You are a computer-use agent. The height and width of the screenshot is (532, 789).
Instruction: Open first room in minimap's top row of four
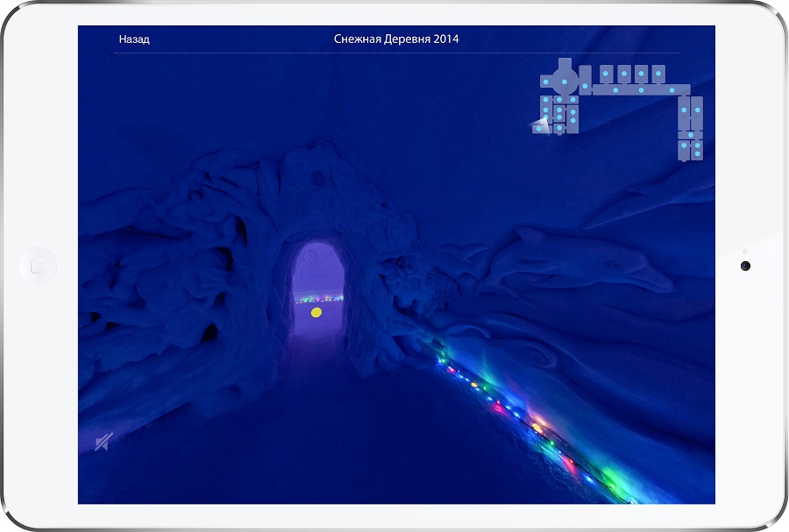pos(606,74)
